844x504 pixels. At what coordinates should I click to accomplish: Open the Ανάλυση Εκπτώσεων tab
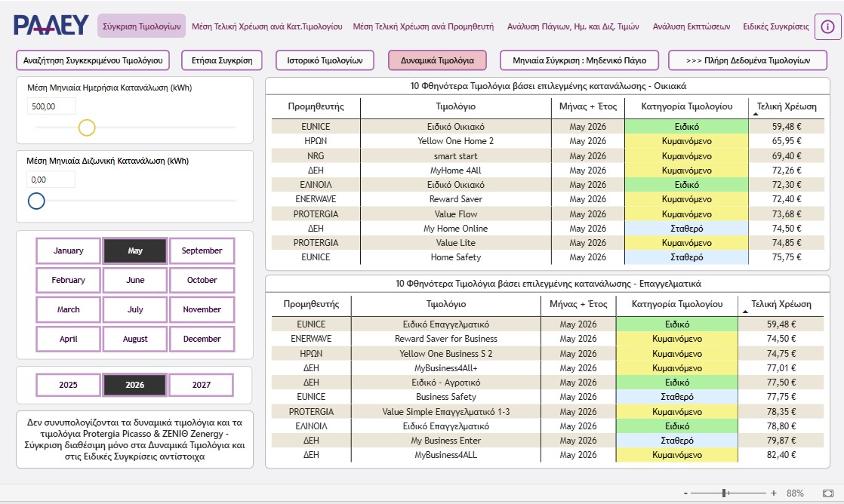click(692, 26)
